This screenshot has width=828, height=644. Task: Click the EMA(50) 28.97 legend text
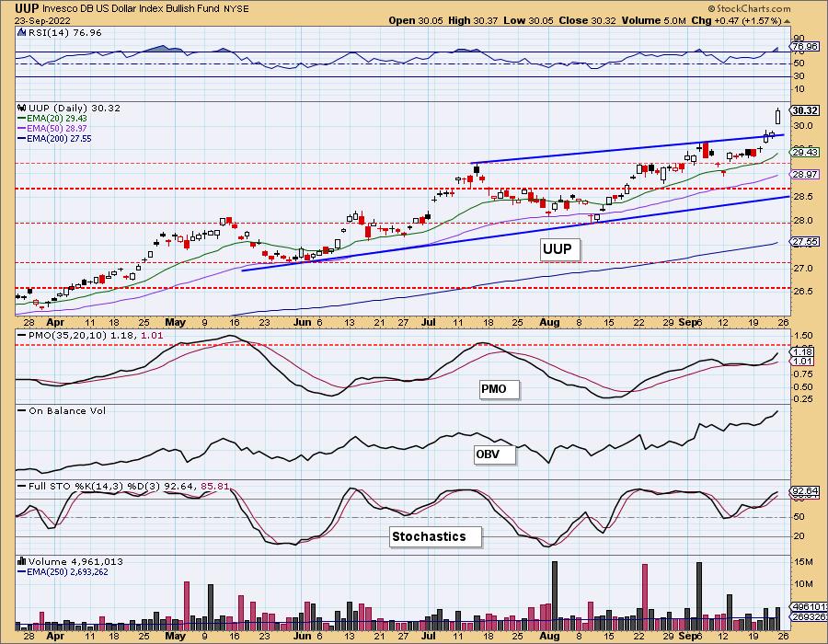point(57,128)
